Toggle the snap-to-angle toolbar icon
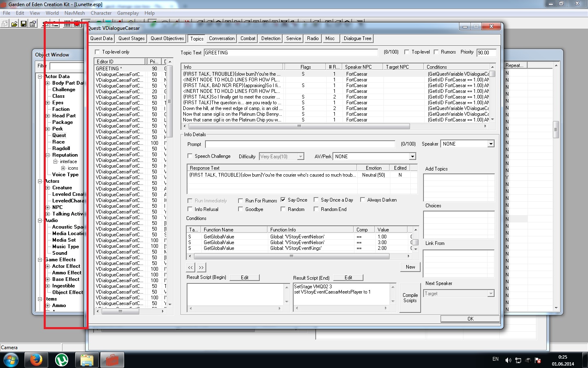Viewport: 588px width, 368px height. tap(77, 24)
